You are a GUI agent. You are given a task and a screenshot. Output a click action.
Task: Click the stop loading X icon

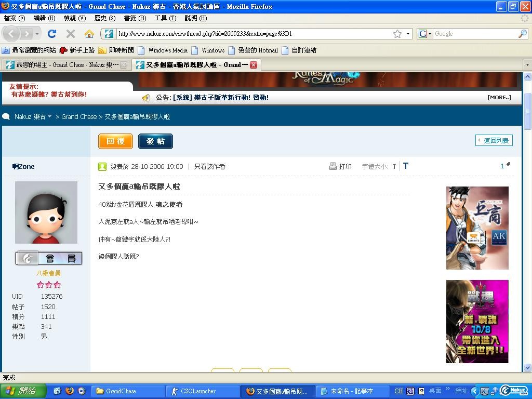71,34
